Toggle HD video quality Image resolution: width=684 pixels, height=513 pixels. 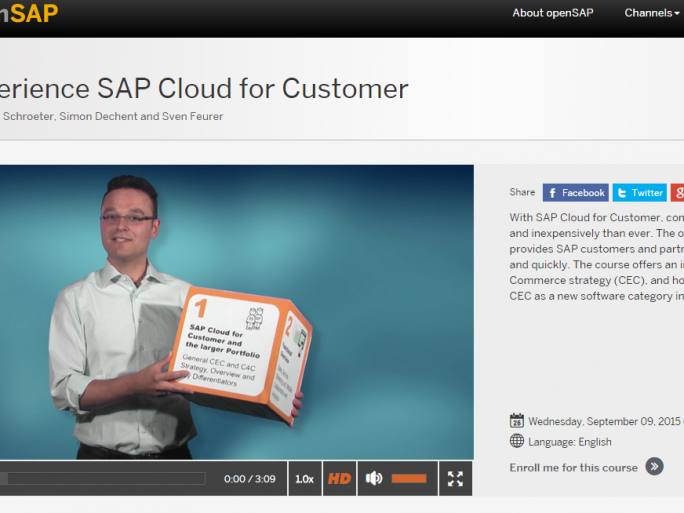coord(339,479)
